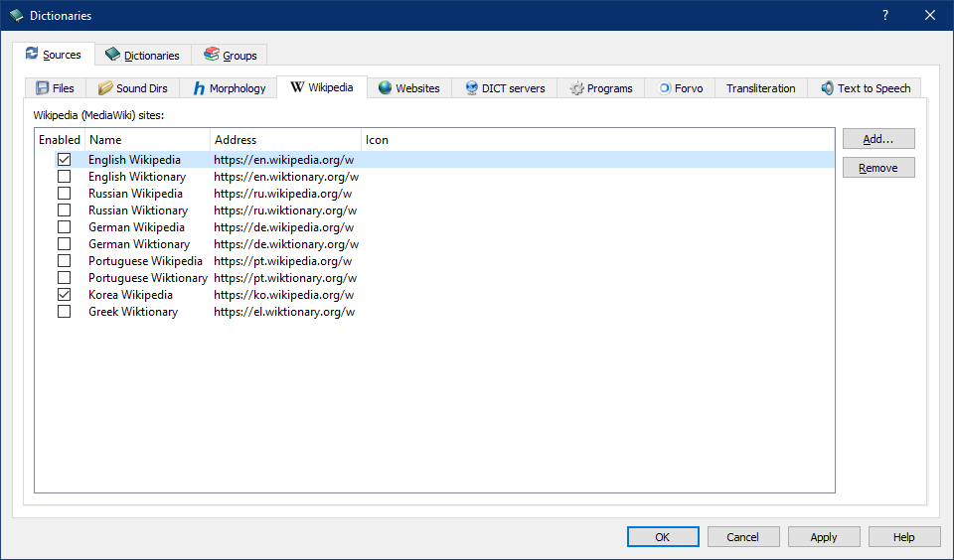
Task: Click the Remove button
Action: pyautogui.click(x=878, y=168)
